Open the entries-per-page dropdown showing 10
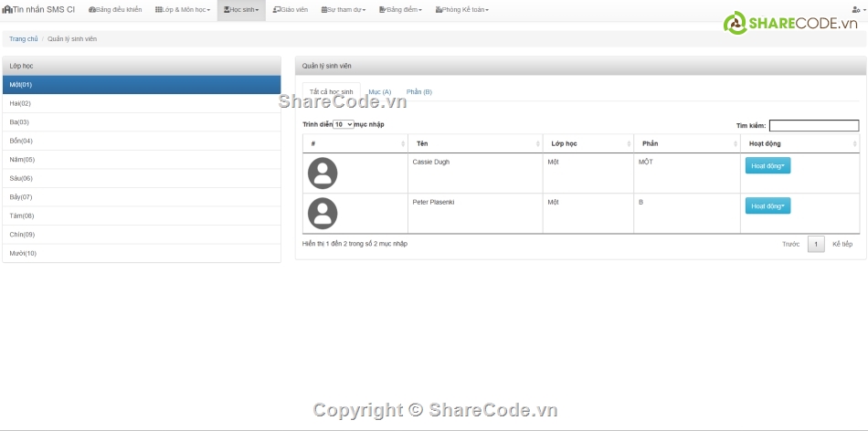The width and height of the screenshot is (868, 431). click(x=344, y=124)
